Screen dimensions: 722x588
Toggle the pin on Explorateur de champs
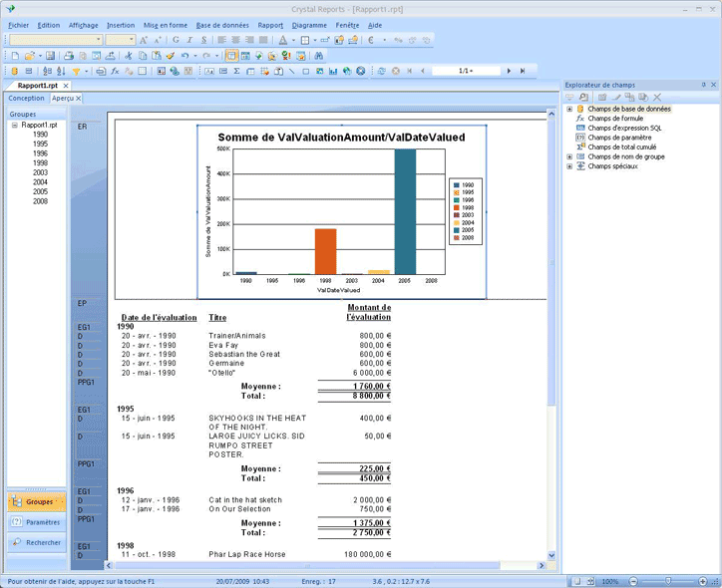coord(704,85)
